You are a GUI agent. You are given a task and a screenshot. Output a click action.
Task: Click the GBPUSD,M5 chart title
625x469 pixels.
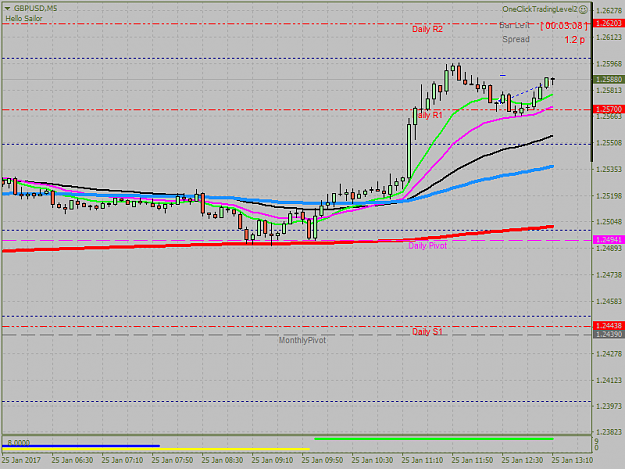coord(35,8)
